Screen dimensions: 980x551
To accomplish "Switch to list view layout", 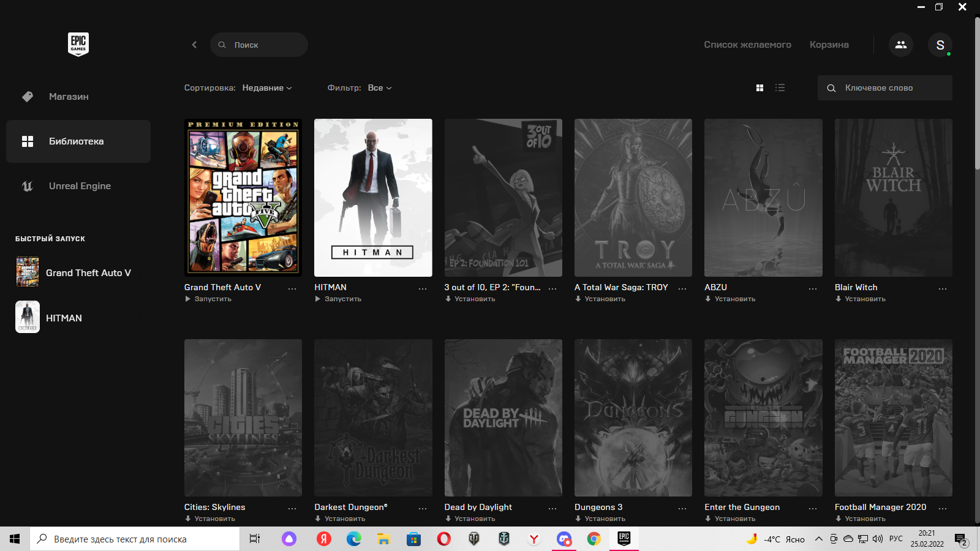I will [780, 88].
